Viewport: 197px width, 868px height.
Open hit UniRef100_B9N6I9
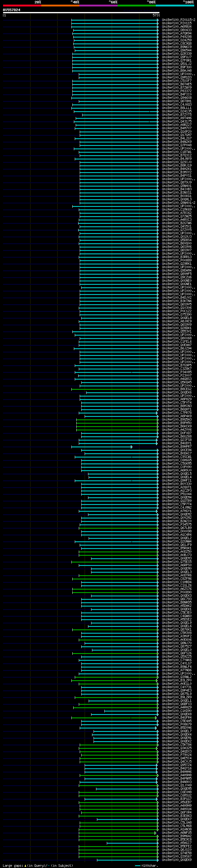177,47
